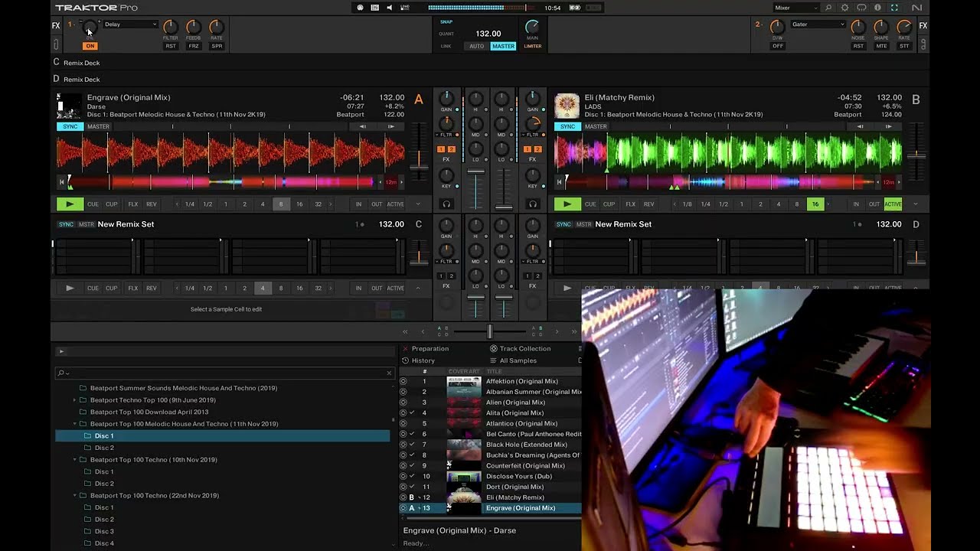Clear the browser search field with X
Viewport: 980px width, 551px height.
click(388, 373)
